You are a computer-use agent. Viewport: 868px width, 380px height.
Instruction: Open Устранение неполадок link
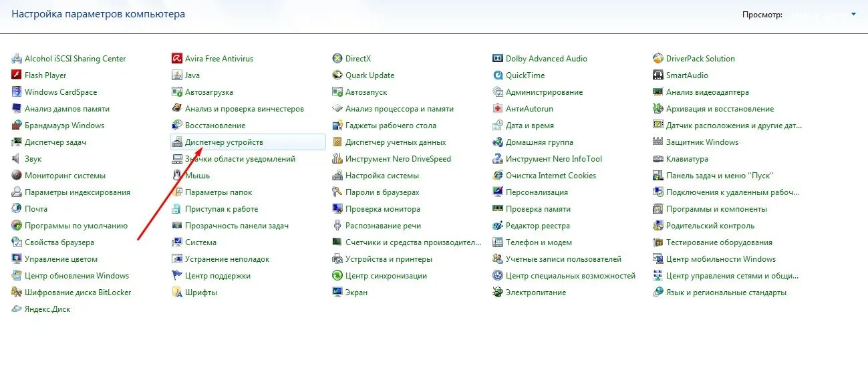[x=227, y=259]
